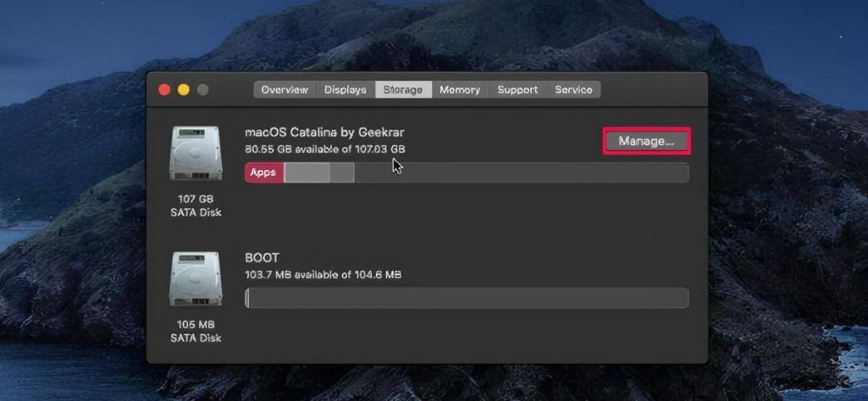Click the Manage... button
Viewport: 868px width, 401px height.
646,141
